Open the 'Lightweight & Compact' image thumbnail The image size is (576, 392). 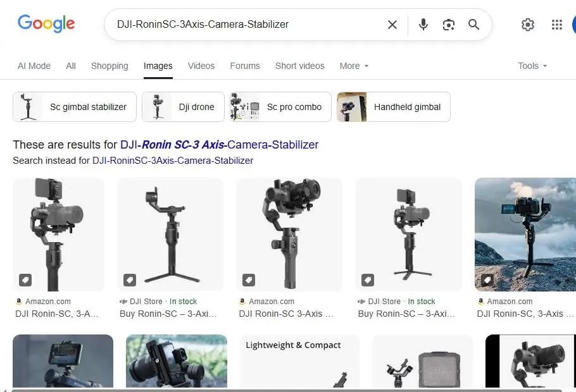pyautogui.click(x=299, y=360)
